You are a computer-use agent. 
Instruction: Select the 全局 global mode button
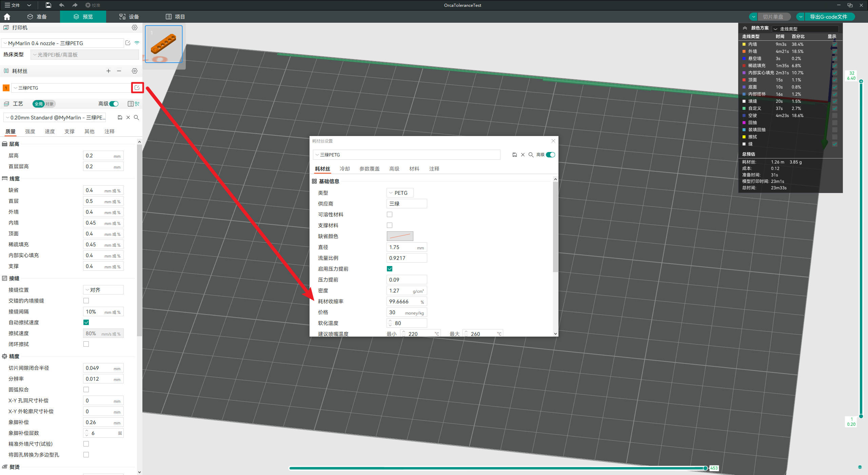(38, 104)
